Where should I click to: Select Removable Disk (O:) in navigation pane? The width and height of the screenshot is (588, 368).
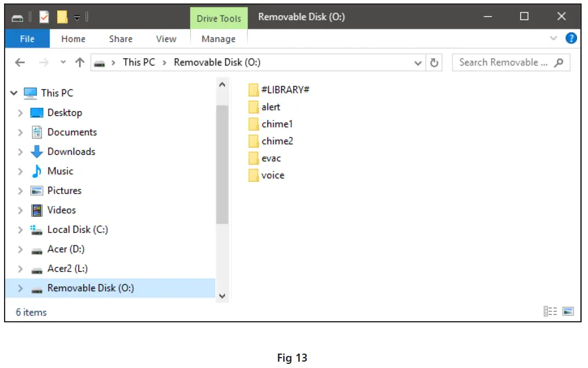point(91,288)
